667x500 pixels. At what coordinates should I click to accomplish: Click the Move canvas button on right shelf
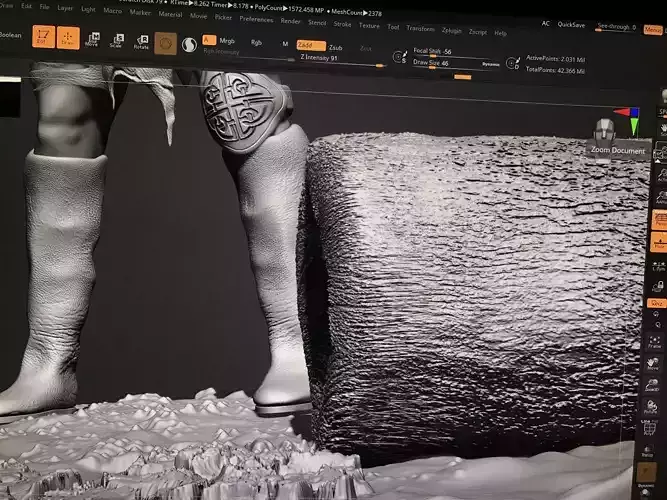(x=653, y=364)
